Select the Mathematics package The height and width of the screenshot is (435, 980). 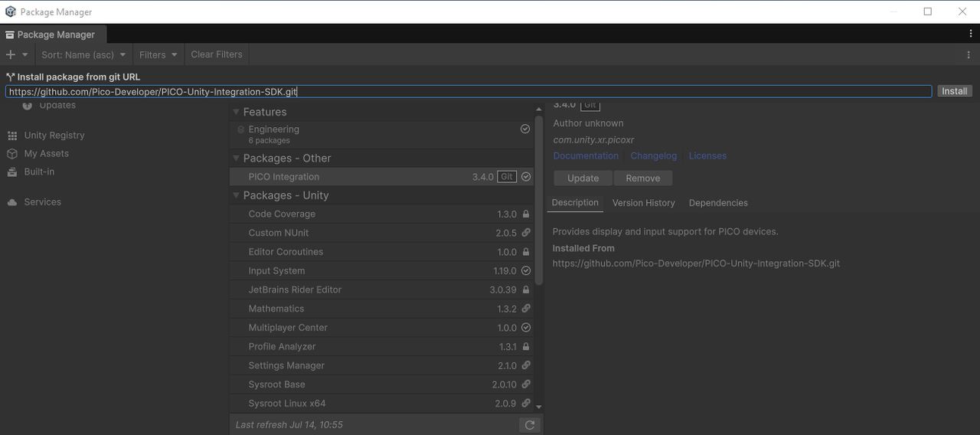[x=381, y=309]
